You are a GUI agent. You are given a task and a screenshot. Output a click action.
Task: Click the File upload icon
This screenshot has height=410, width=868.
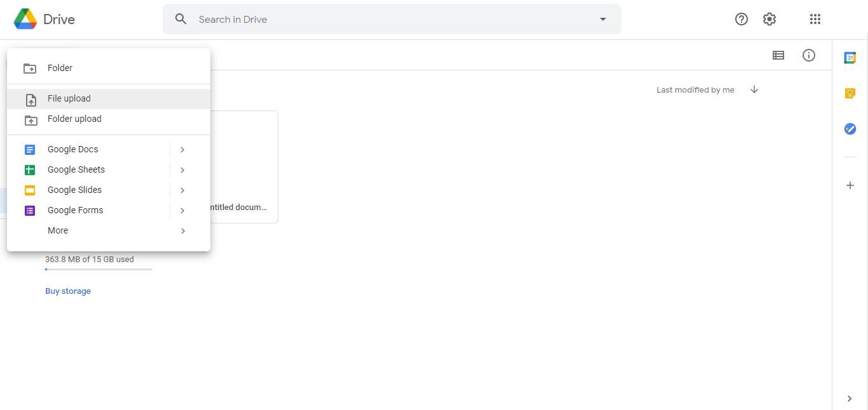(x=31, y=100)
